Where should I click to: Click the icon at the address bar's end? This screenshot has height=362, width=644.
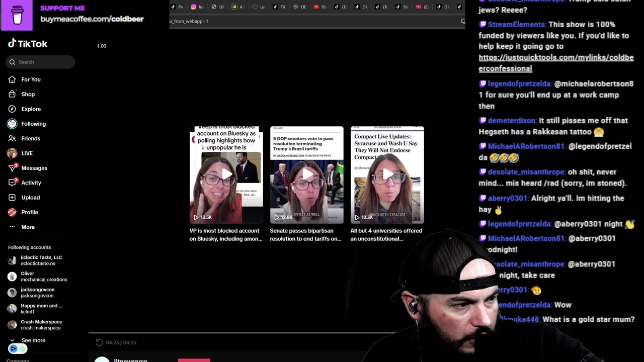(x=463, y=21)
